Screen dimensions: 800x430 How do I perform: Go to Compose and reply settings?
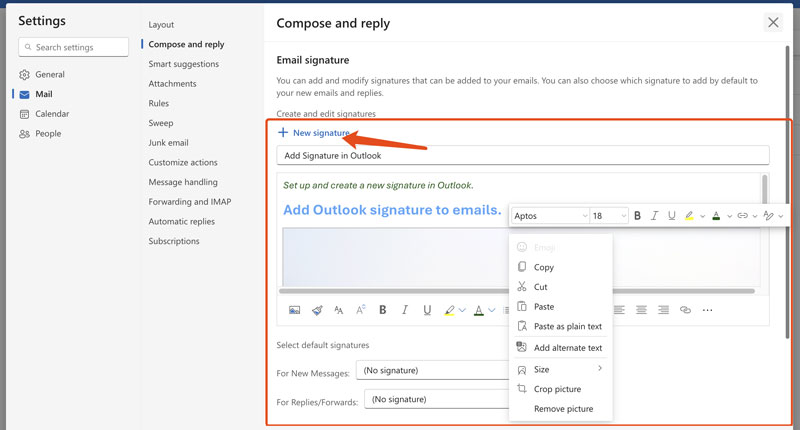(x=186, y=44)
